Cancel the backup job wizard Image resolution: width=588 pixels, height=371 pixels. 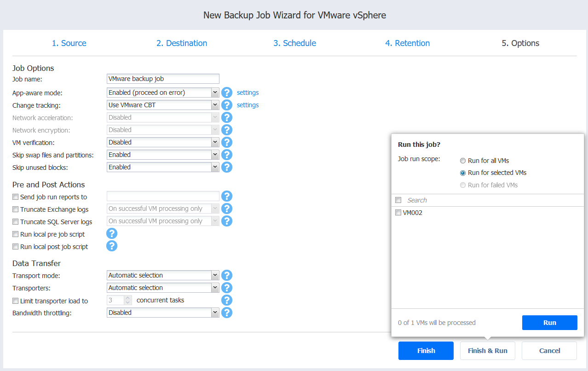[549, 351]
